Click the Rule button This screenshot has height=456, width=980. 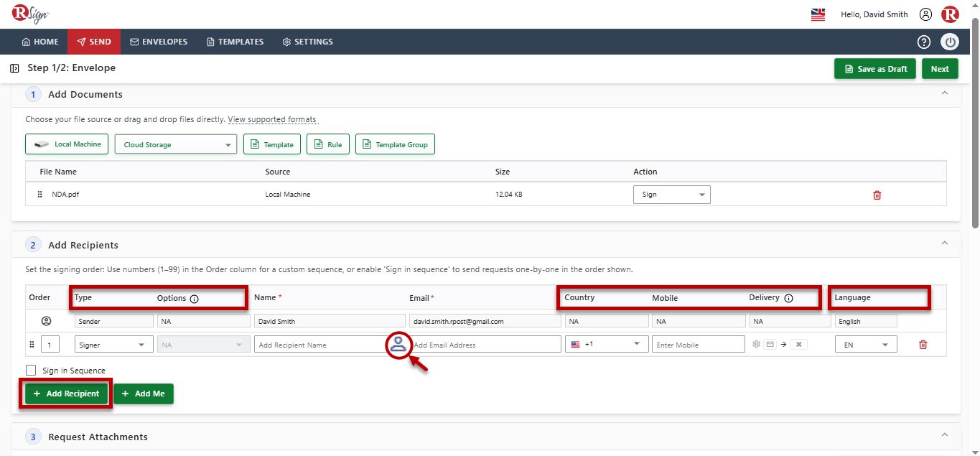pos(327,144)
